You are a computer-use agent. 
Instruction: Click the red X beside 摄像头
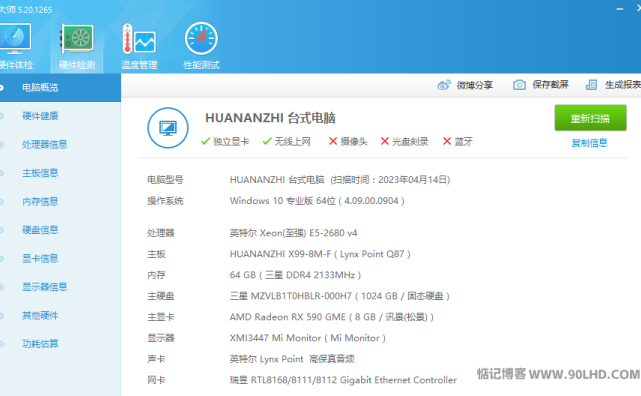click(x=333, y=141)
